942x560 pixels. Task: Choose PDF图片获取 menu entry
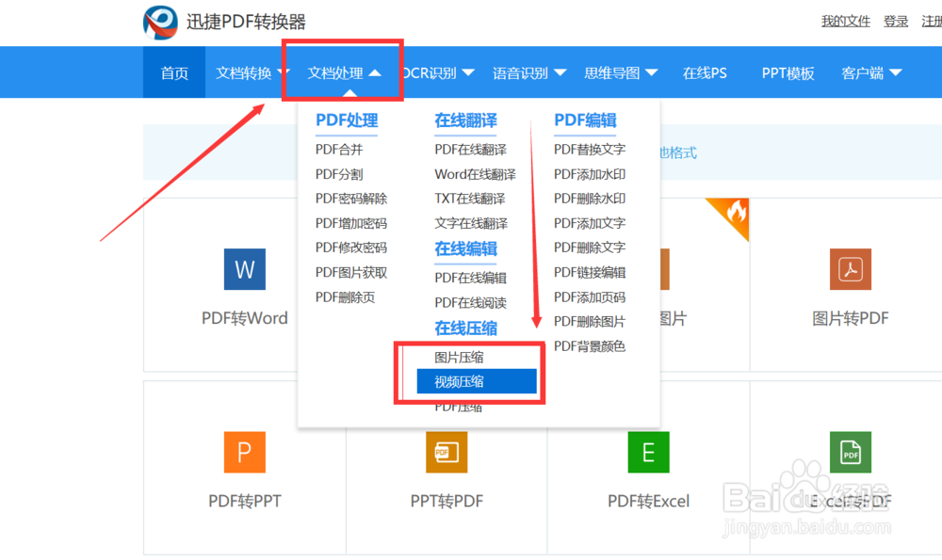351,273
